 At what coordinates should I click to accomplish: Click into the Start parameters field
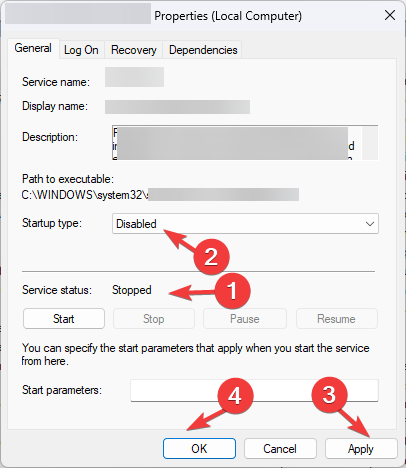pyautogui.click(x=254, y=390)
